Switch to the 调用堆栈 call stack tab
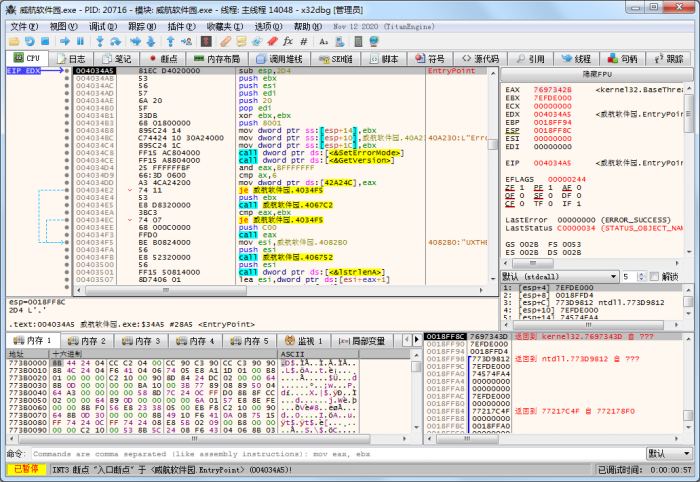This screenshot has width=700, height=482. pyautogui.click(x=279, y=59)
